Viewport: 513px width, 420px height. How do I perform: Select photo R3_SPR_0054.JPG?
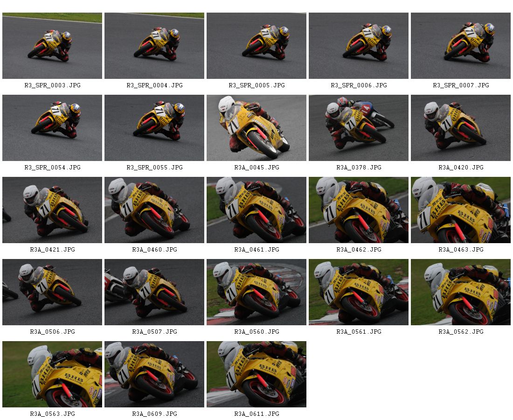[x=52, y=128]
